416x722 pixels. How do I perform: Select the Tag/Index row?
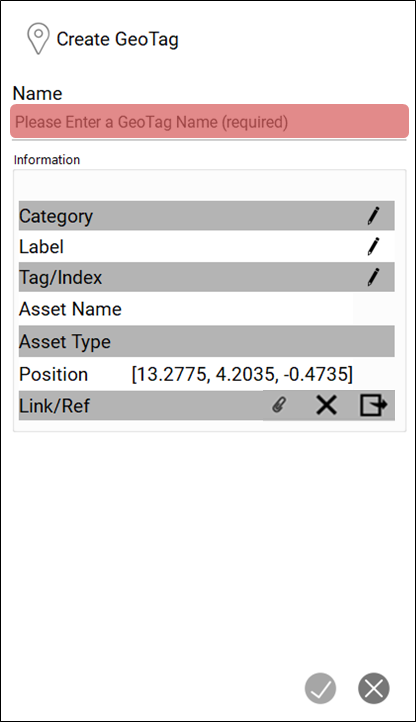click(206, 277)
